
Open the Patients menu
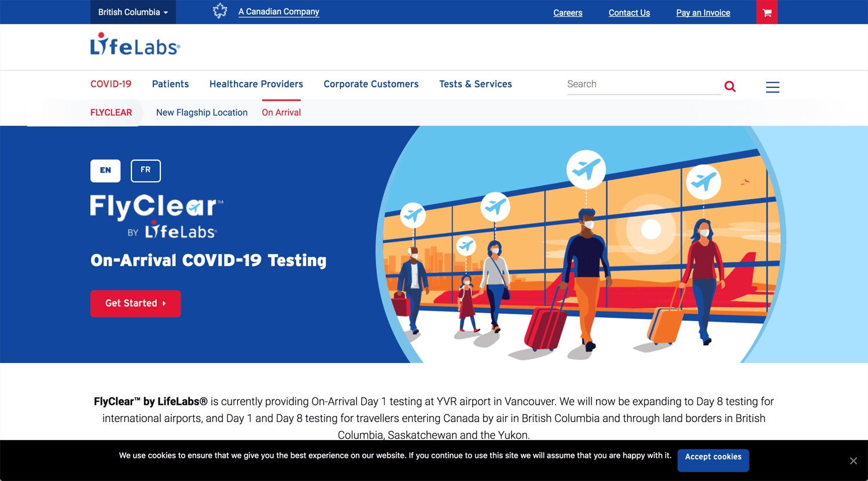[170, 84]
